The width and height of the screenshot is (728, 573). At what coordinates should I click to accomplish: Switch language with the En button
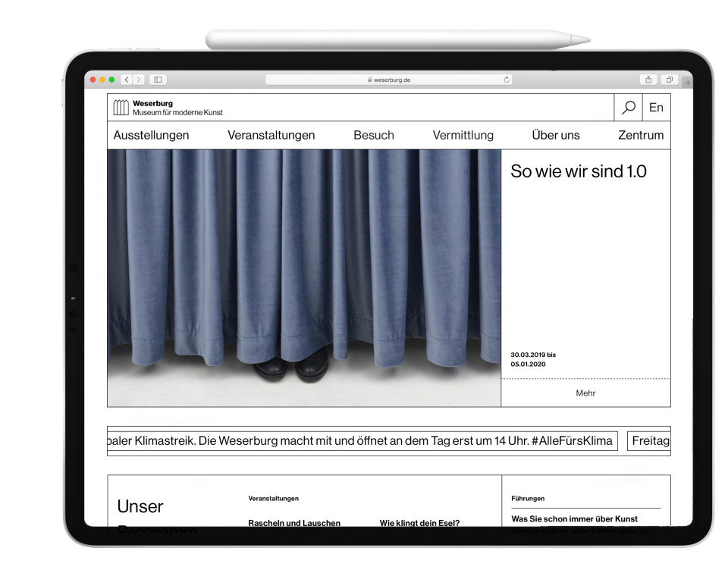[x=656, y=108]
